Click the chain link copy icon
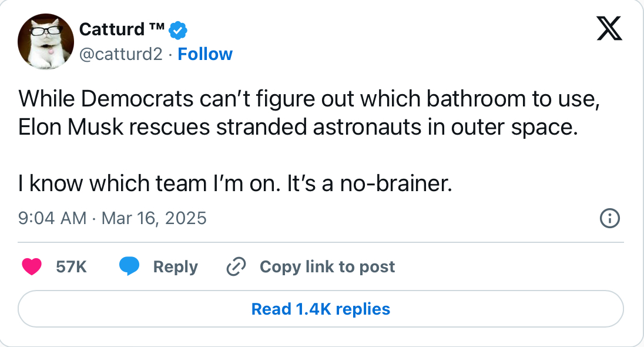This screenshot has height=347, width=644. pyautogui.click(x=236, y=267)
